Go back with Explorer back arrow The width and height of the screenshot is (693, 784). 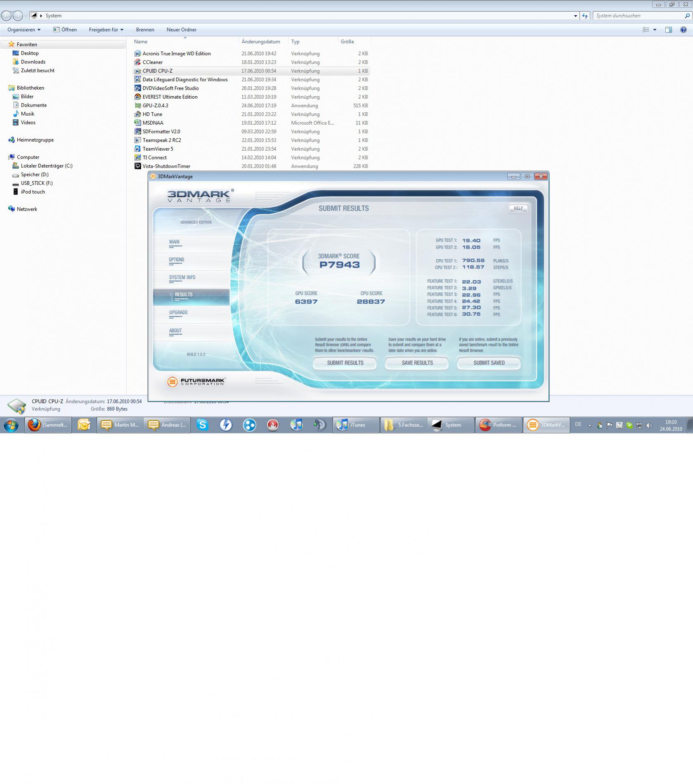coord(7,16)
